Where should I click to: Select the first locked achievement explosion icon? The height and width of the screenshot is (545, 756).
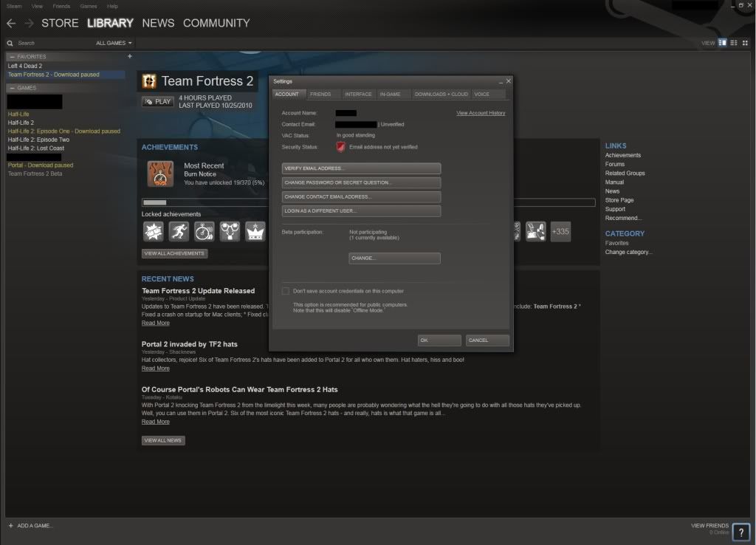point(154,231)
